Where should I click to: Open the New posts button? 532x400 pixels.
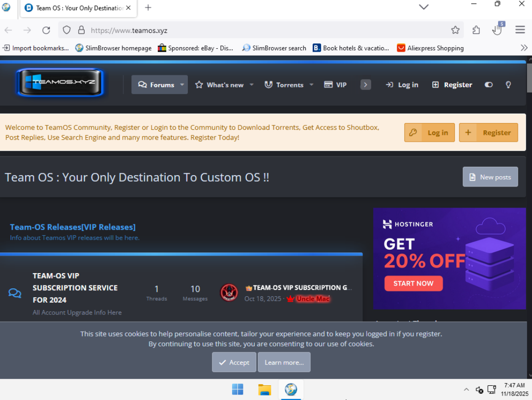pyautogui.click(x=490, y=177)
